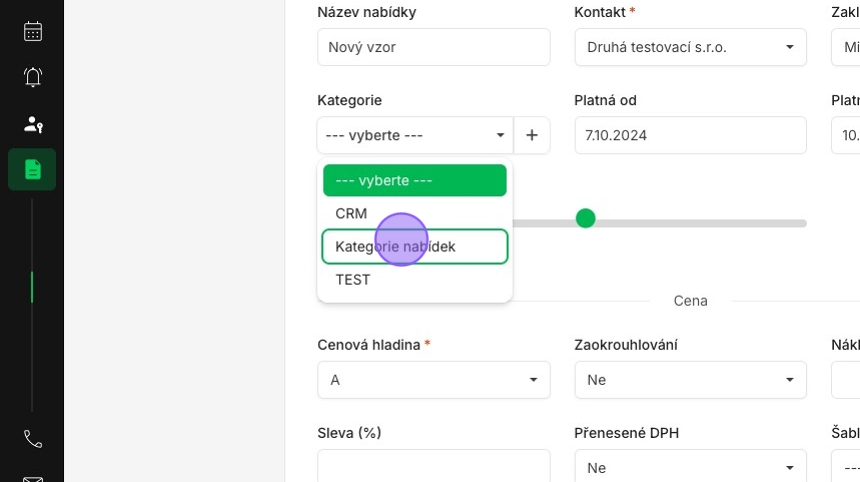Click the Sleva (%) input field
Viewport: 860px width, 482px height.
(433, 466)
